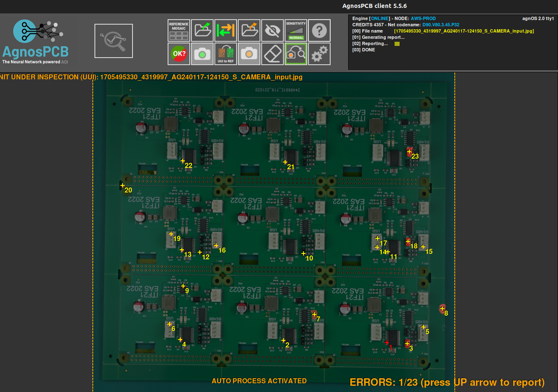Activate the camera-with-magnifier inspection tool
The height and width of the screenshot is (392, 558).
coord(296,54)
